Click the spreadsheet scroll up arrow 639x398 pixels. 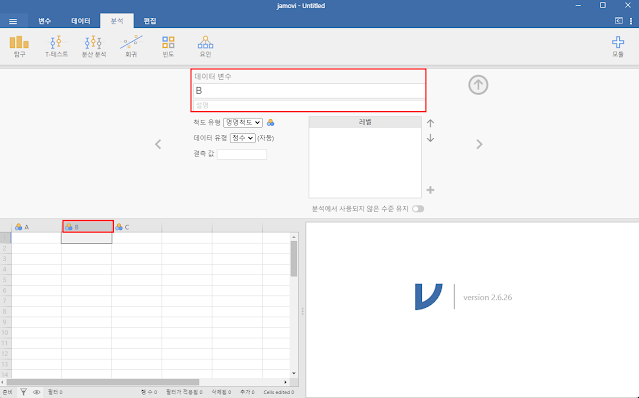tap(294, 237)
